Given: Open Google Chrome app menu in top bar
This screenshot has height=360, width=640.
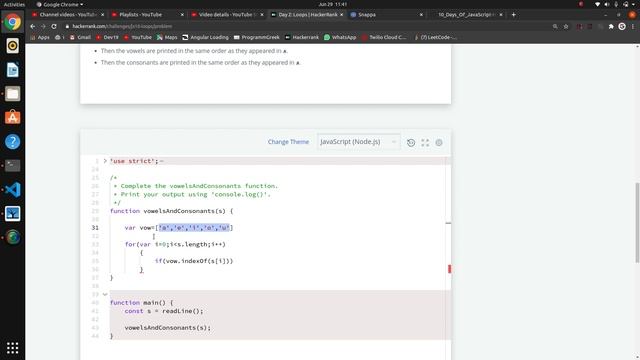Looking at the screenshot, I should point(60,4).
